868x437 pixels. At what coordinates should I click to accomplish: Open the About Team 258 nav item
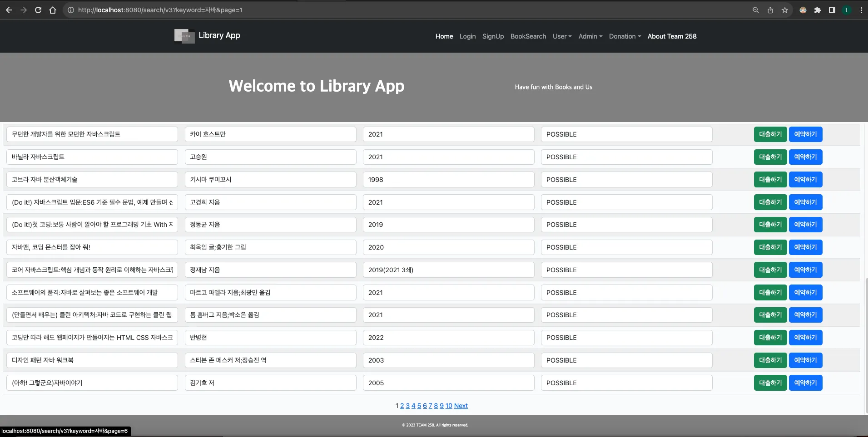pyautogui.click(x=672, y=36)
